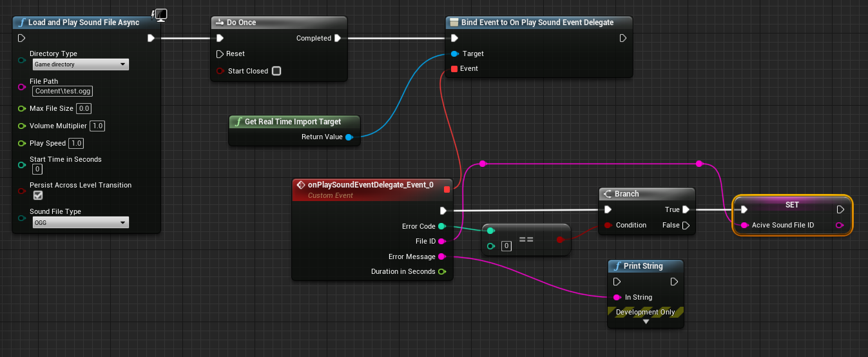Viewport: 868px width, 357px height.
Task: Click the Duration in Seconds output pin
Action: click(441, 272)
